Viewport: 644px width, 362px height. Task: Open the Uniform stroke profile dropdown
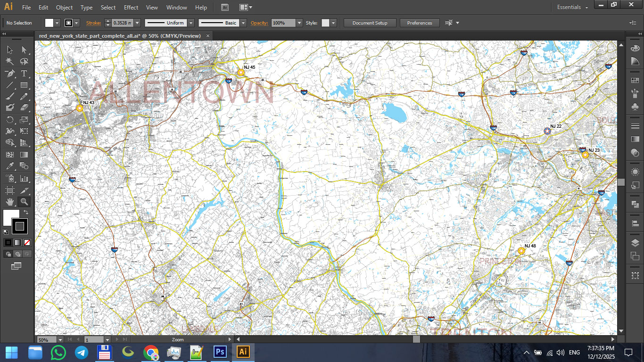(191, 23)
